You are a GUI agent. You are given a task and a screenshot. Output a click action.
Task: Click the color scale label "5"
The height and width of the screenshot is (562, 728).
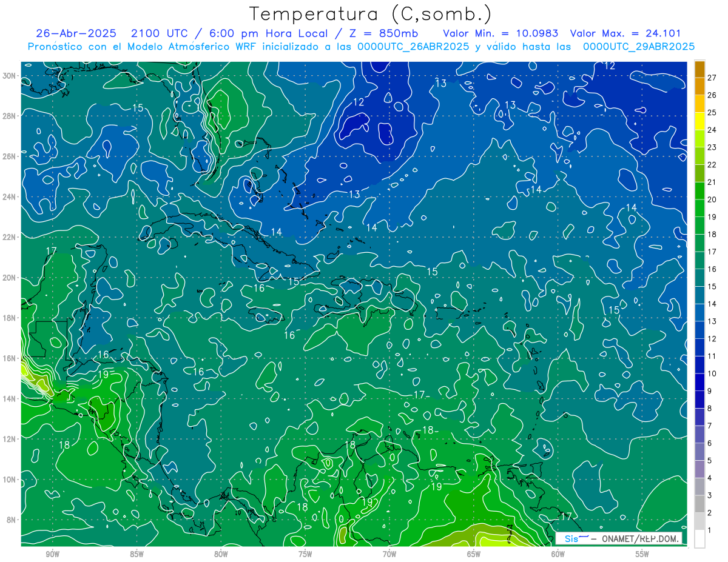tap(710, 461)
